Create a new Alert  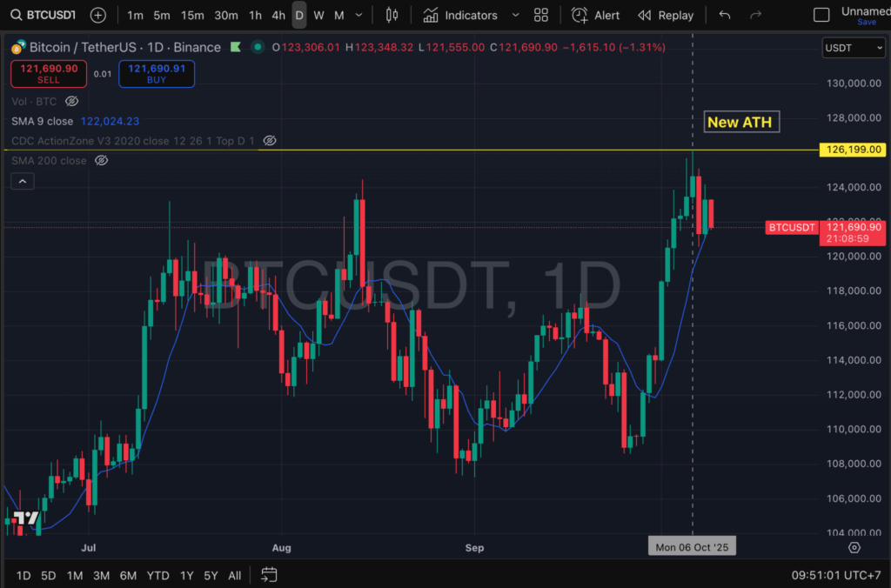[596, 15]
